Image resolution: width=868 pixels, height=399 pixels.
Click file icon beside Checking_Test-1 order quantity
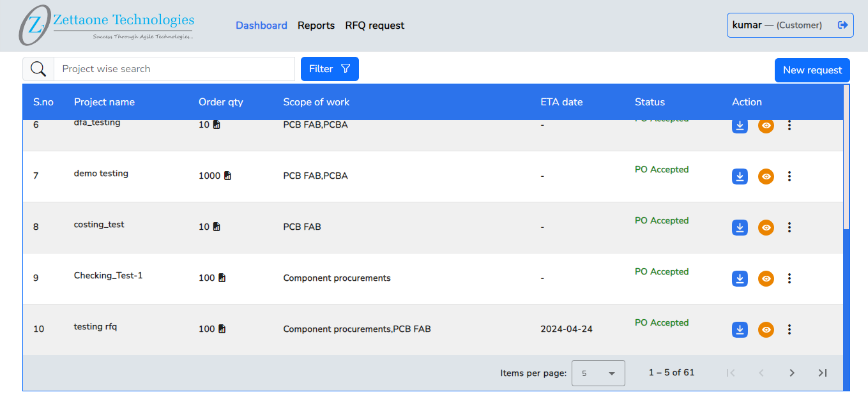(222, 278)
